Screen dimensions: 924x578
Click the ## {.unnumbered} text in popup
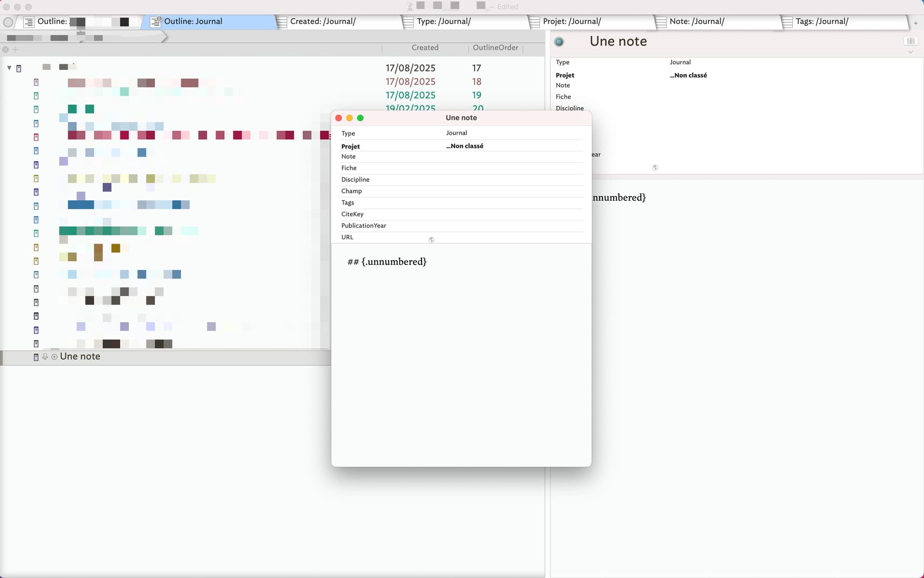point(387,262)
